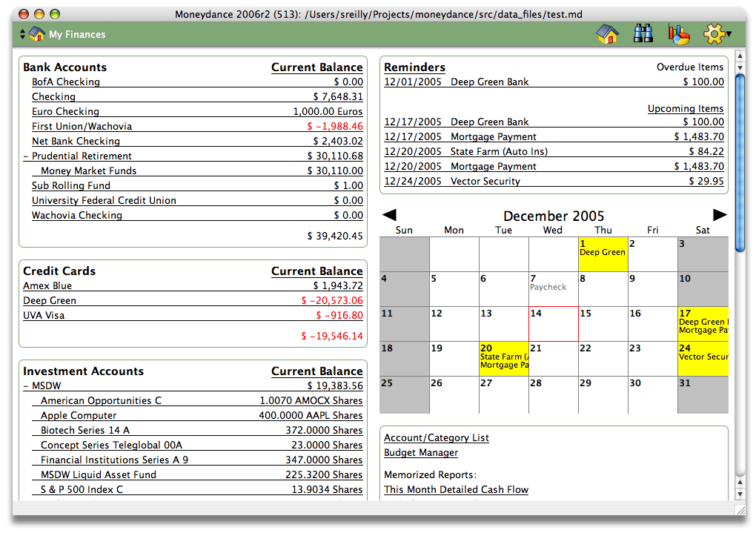Open Money Market Funds sub-account
This screenshot has width=756, height=533.
click(89, 171)
